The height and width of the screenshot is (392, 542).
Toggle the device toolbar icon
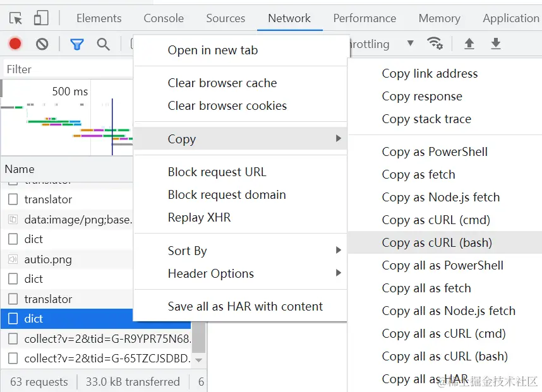tap(41, 18)
